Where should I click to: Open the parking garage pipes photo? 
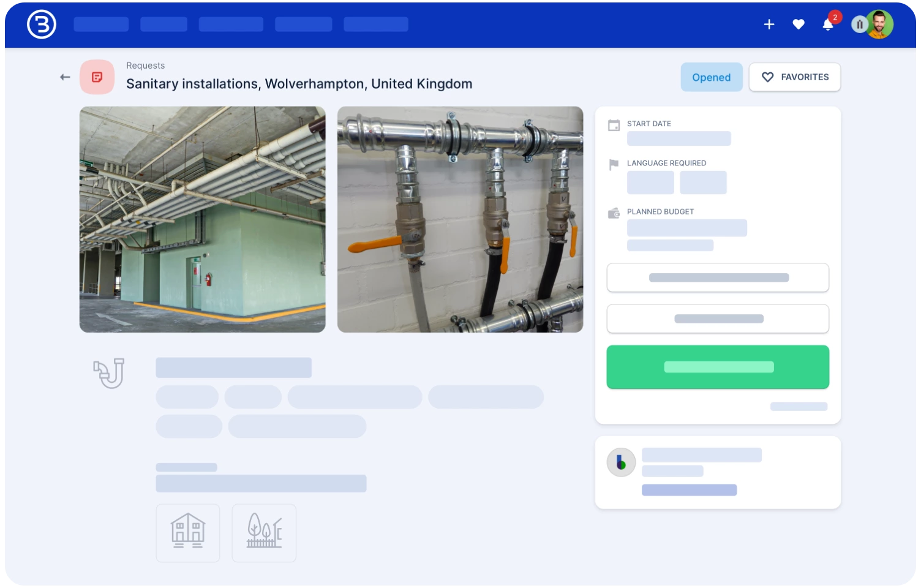[x=203, y=219]
